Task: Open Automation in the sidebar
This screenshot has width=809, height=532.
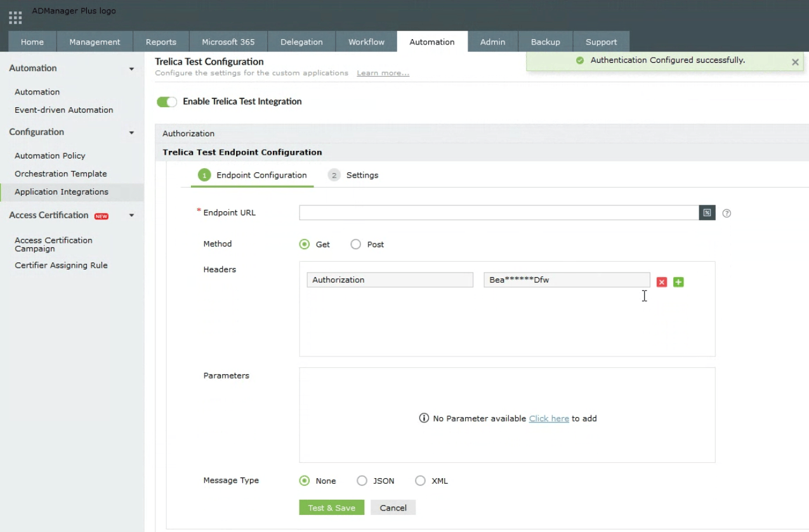Action: coord(37,92)
